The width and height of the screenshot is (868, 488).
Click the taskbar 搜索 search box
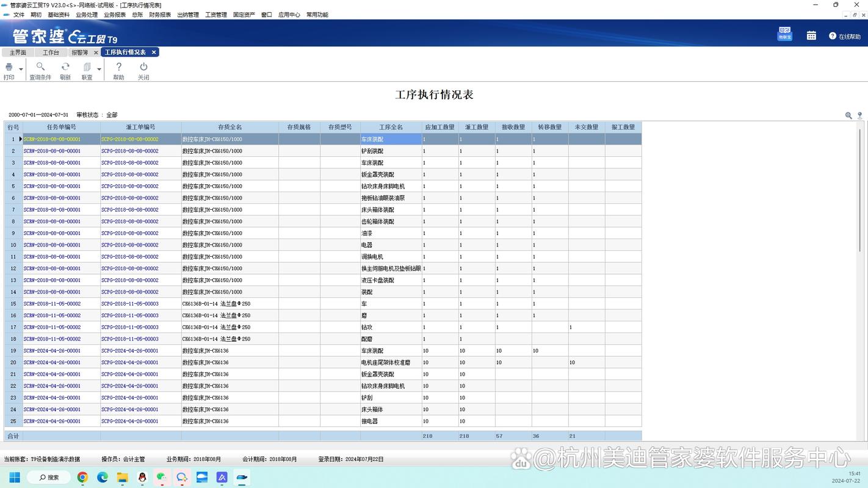pos(49,477)
